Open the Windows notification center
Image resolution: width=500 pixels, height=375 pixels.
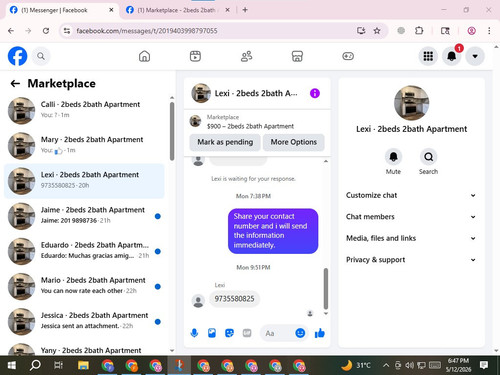pos(484,365)
